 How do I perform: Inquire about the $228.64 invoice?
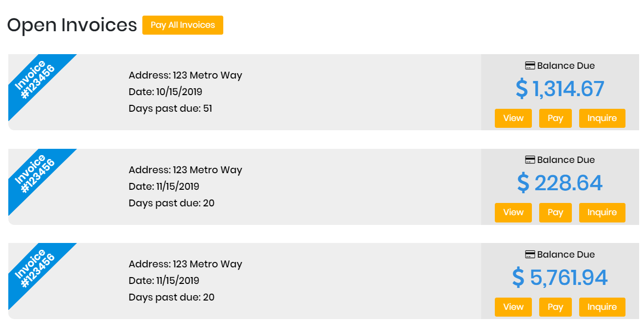602,212
